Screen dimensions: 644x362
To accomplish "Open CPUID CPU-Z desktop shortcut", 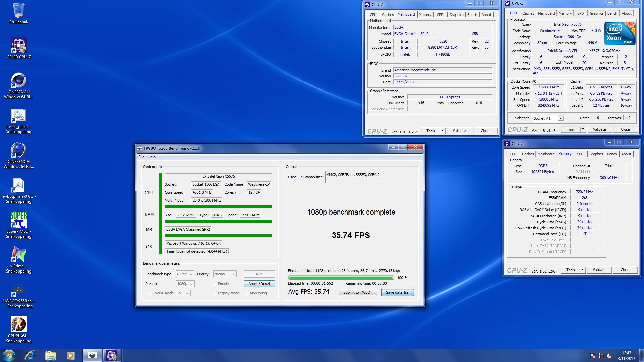I will point(18,48).
